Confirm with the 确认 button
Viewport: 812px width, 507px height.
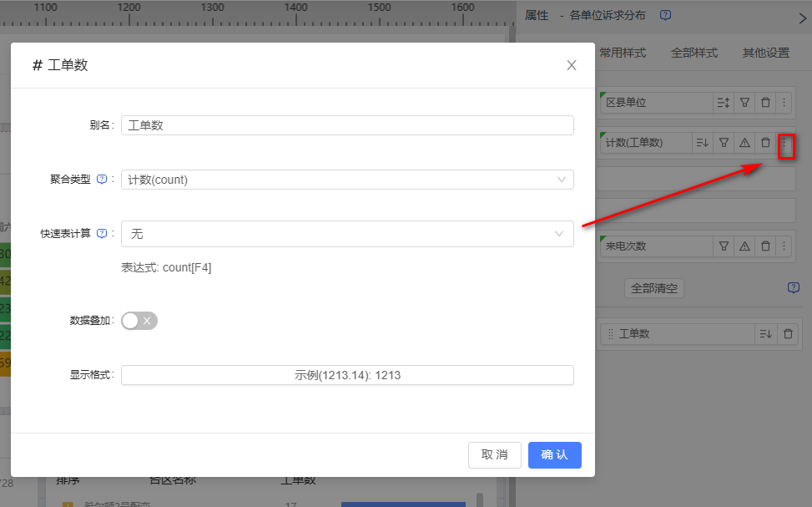coord(554,454)
